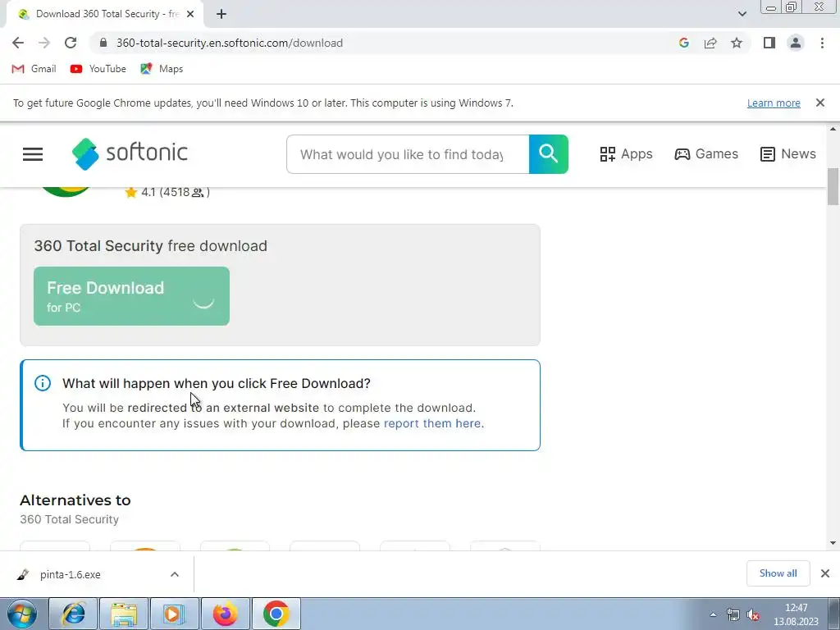Image resolution: width=840 pixels, height=630 pixels.
Task: Open the Games section
Action: tap(706, 154)
